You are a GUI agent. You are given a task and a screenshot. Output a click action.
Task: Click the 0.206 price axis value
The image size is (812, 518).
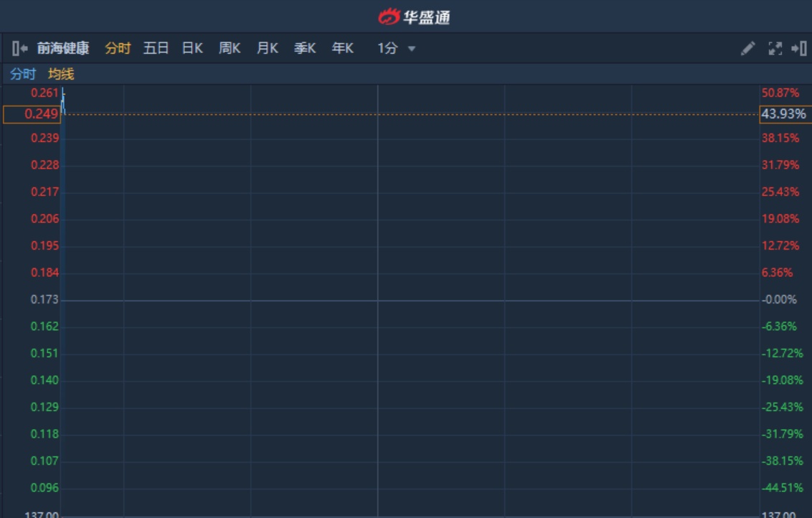click(x=45, y=219)
